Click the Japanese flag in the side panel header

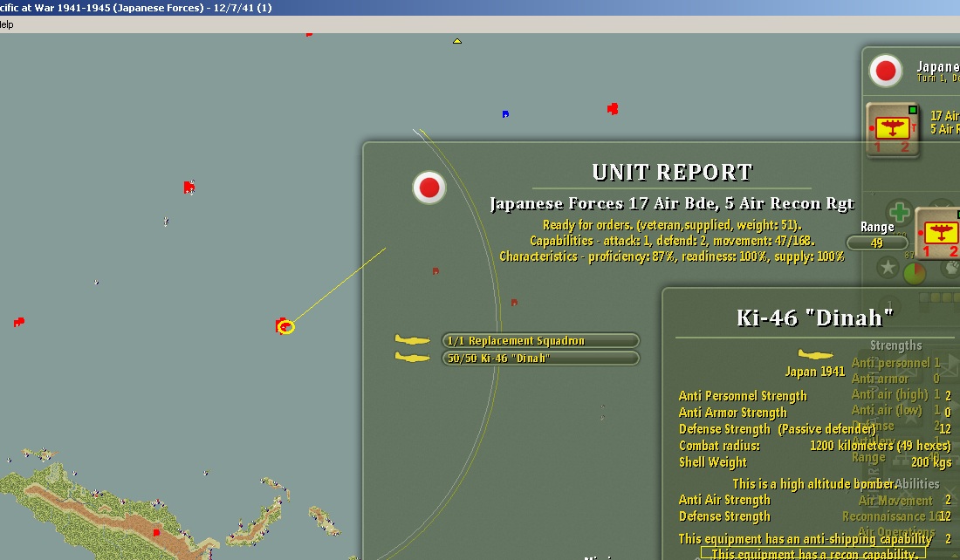coord(885,71)
